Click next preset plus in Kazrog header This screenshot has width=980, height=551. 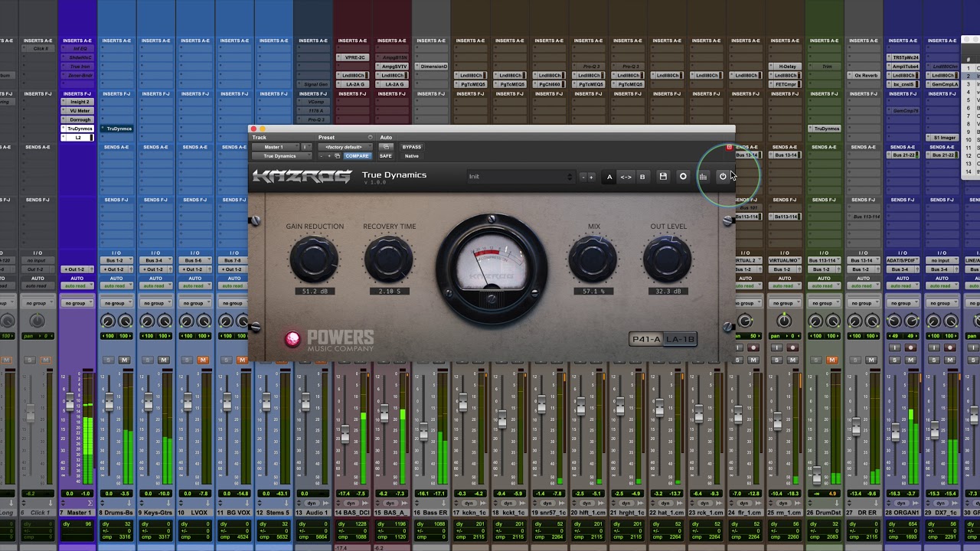pyautogui.click(x=591, y=177)
